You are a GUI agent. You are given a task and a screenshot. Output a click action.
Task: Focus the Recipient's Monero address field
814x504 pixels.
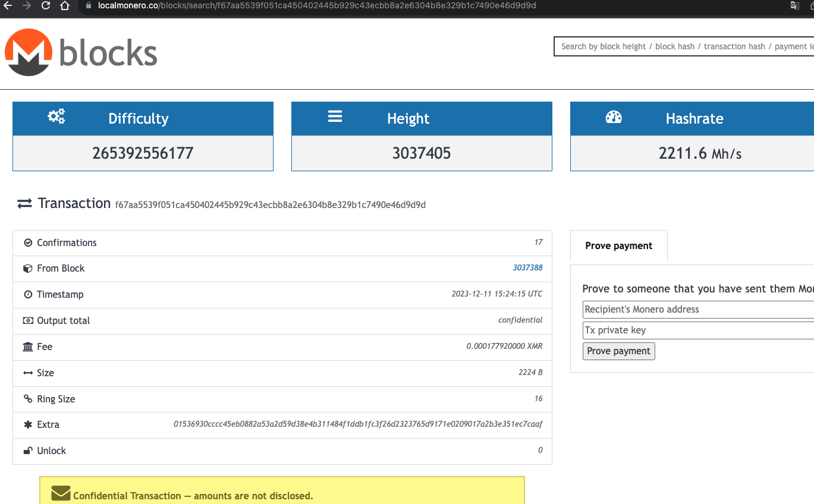(x=698, y=310)
